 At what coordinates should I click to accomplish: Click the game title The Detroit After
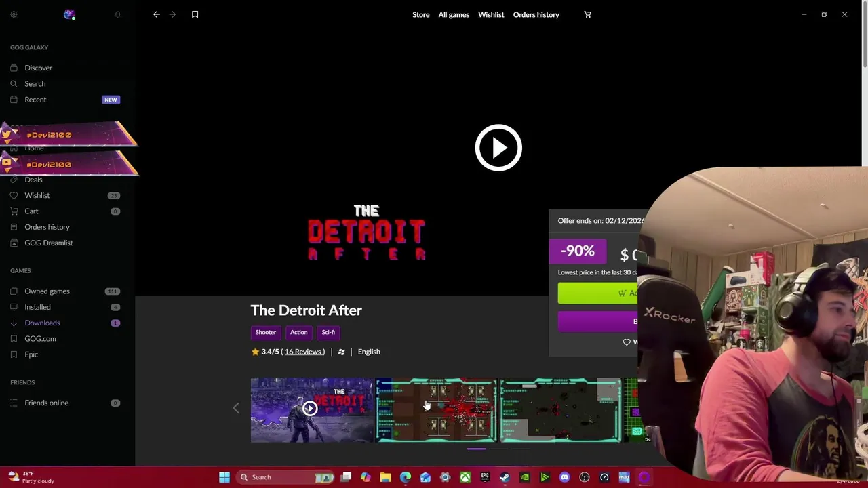307,310
